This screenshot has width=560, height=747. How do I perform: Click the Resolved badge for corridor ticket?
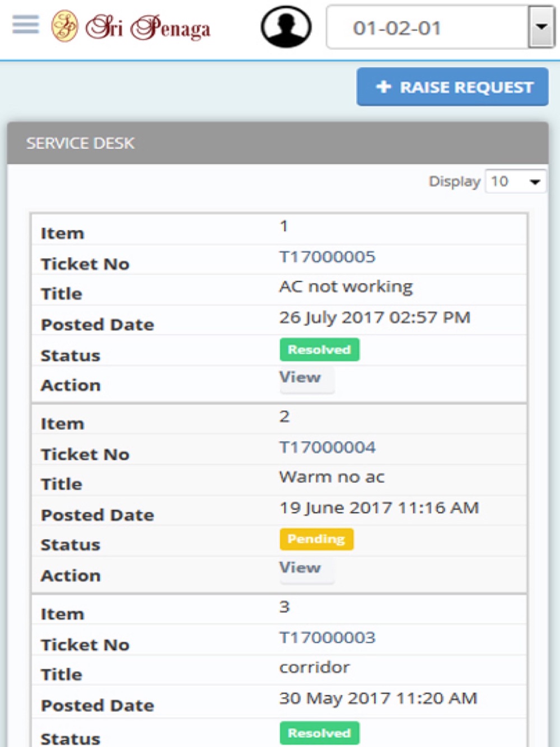319,733
